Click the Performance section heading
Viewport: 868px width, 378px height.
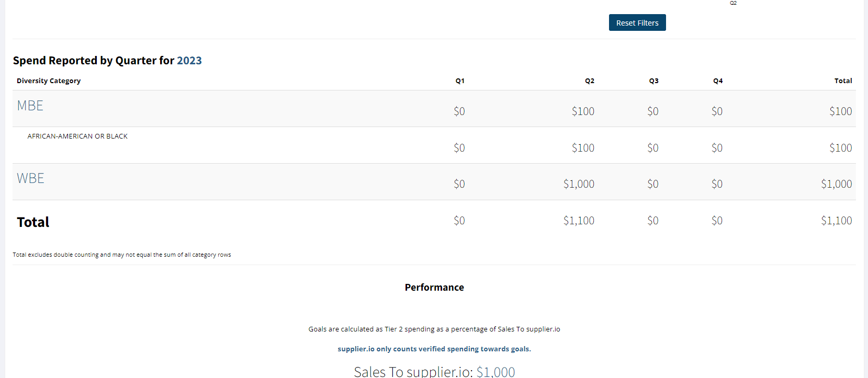point(434,287)
